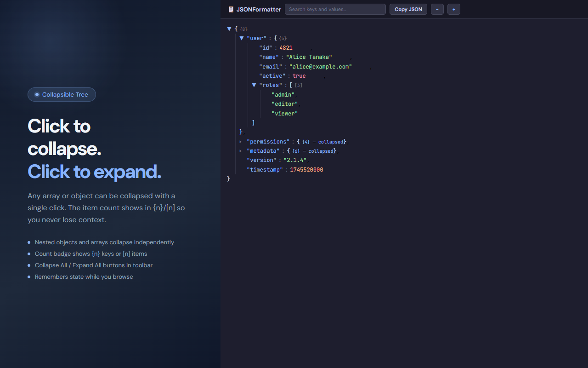Click the "admin" role entry
588x368 pixels.
(283, 95)
